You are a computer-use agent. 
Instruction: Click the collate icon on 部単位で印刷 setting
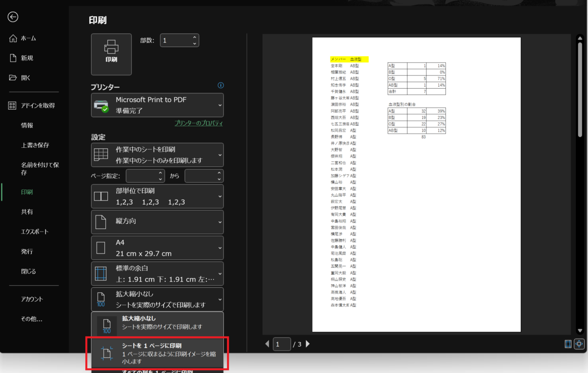(101, 196)
